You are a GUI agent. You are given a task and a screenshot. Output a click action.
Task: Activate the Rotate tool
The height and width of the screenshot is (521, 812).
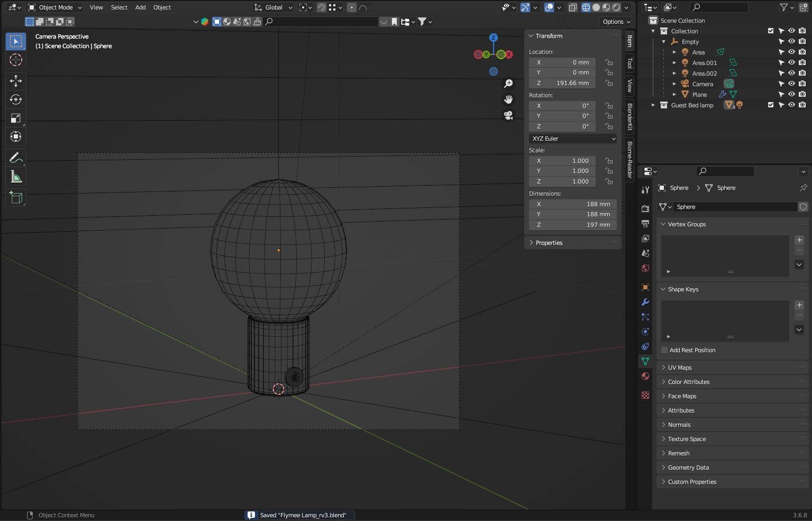(x=15, y=99)
